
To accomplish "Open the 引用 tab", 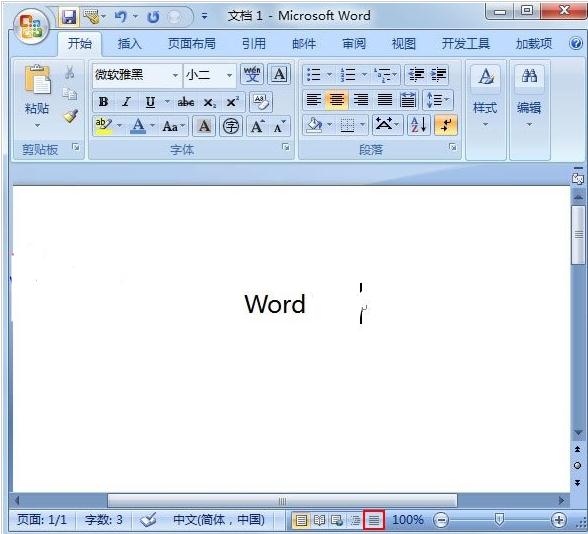I will pos(254,44).
